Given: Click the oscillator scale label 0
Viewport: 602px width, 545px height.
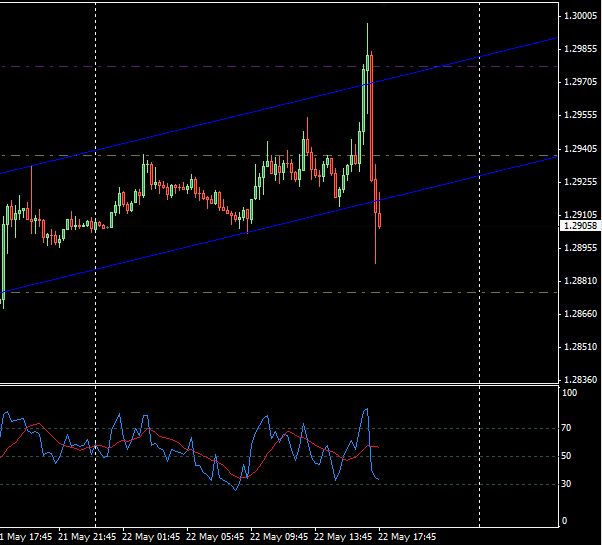Looking at the screenshot, I should coord(564,521).
